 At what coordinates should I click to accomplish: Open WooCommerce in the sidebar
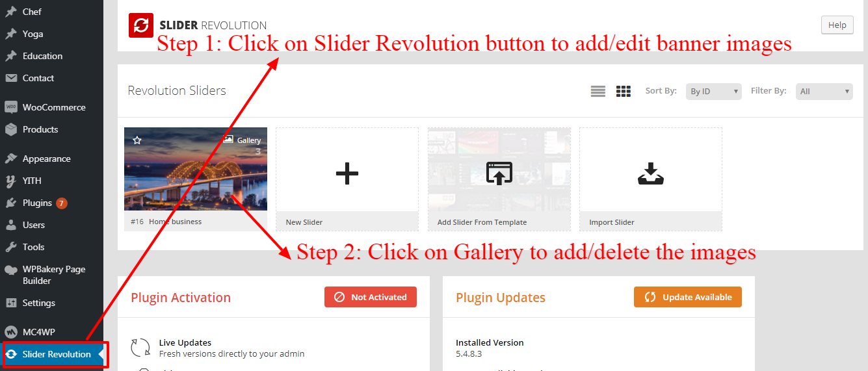coord(52,107)
